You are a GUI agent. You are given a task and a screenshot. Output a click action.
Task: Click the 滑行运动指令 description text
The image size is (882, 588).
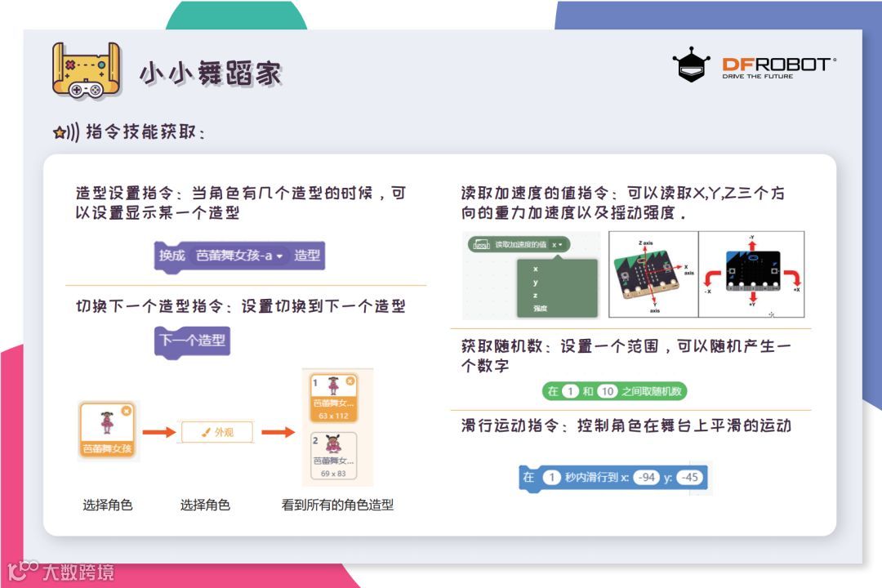pos(626,425)
